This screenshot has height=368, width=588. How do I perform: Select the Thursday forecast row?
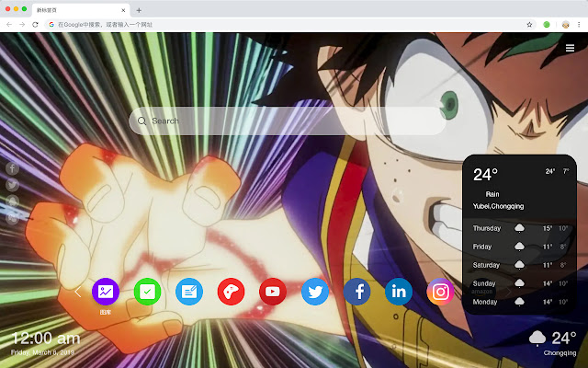[520, 228]
